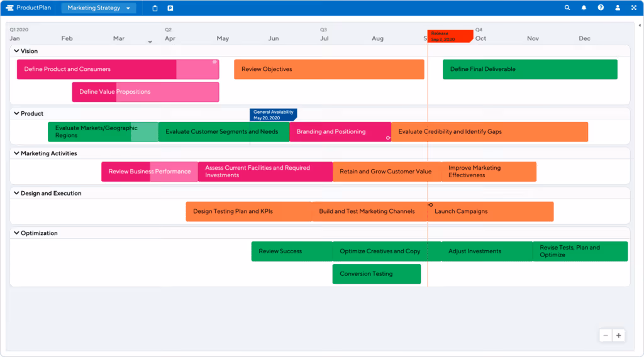
Task: Click the Jul month label
Action: (x=324, y=38)
